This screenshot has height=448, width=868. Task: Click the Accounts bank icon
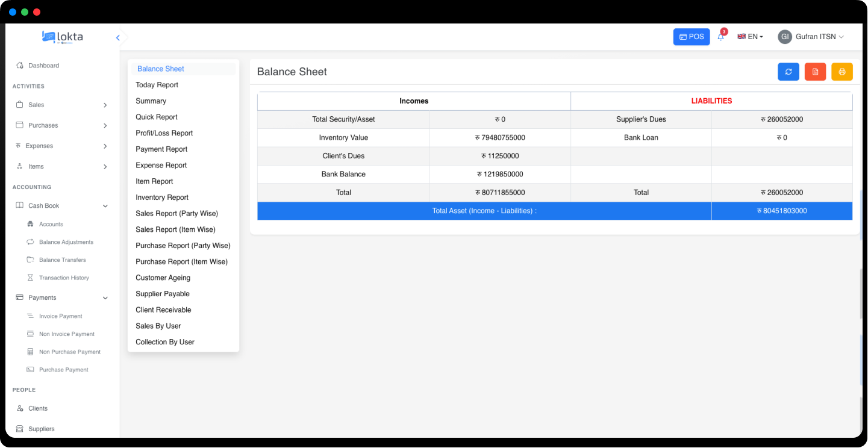tap(31, 224)
